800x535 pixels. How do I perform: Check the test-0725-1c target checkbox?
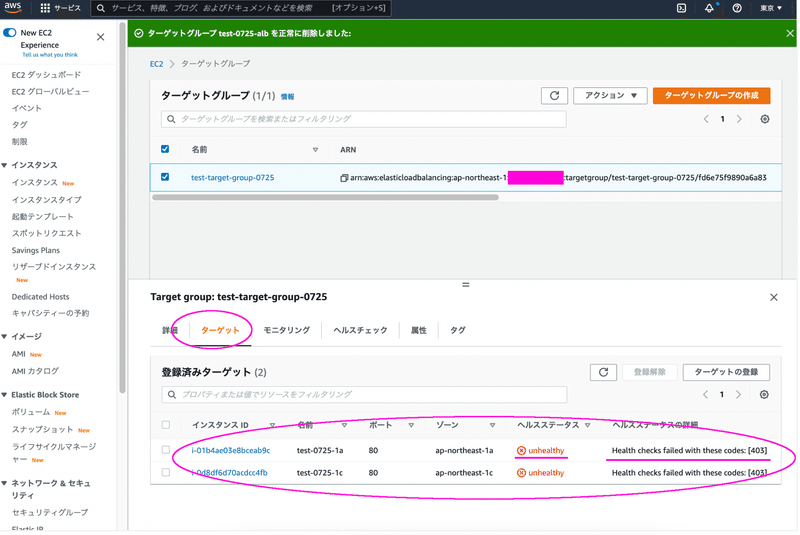coord(166,472)
